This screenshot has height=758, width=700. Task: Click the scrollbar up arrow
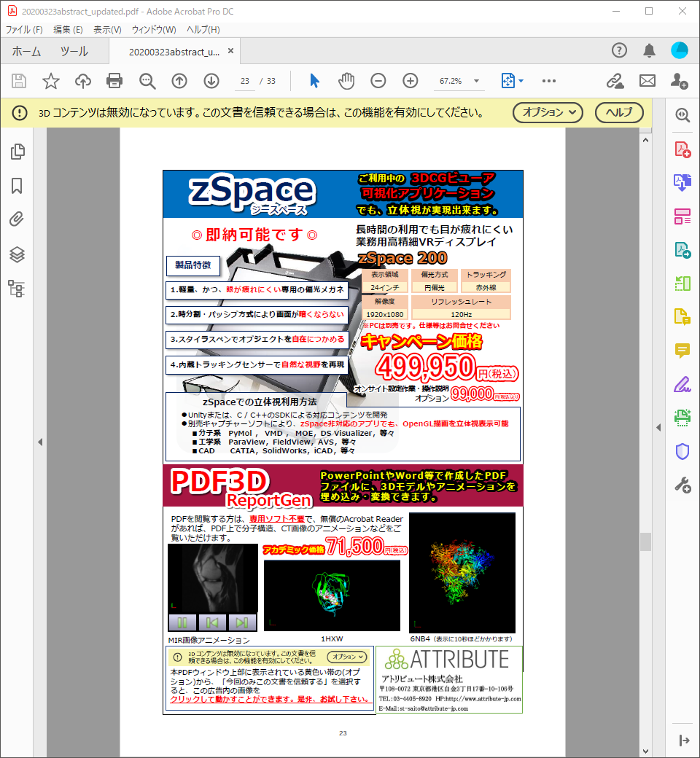point(645,140)
